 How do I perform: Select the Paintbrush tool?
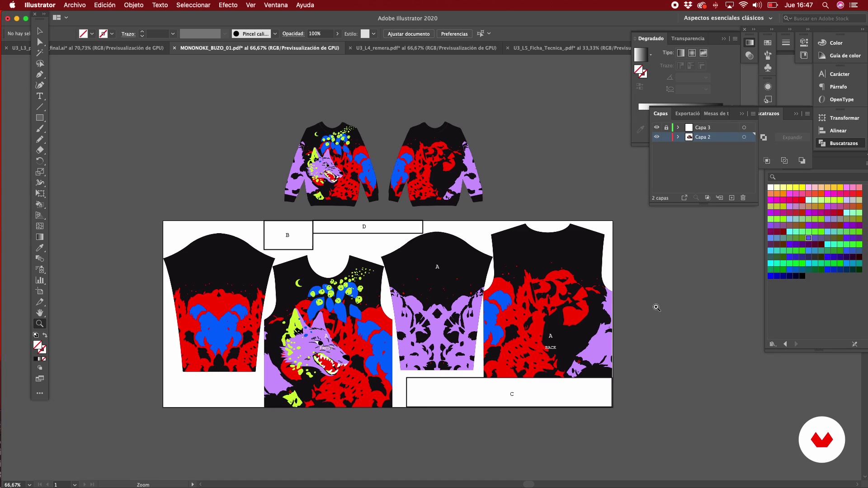[x=40, y=128]
